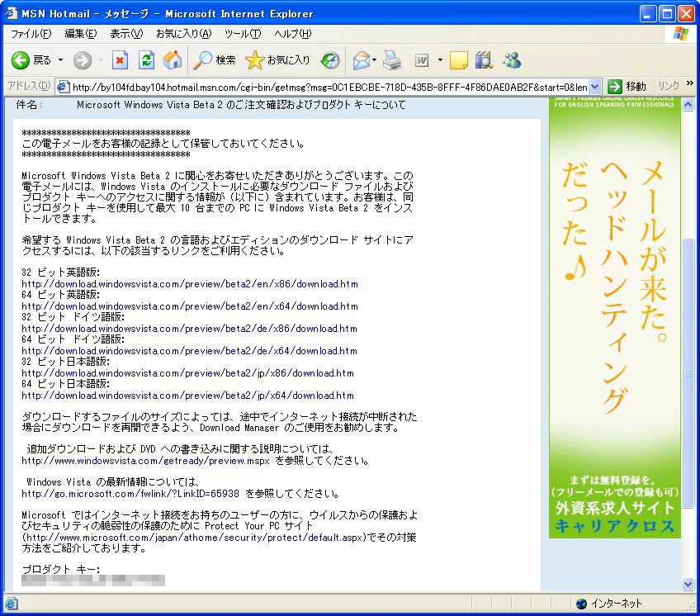Go to the Home page icon
This screenshot has height=616, width=700.
coord(173,60)
